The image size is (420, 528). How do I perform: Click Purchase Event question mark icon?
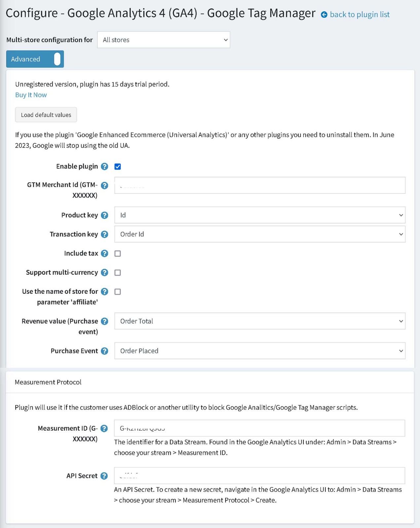pyautogui.click(x=104, y=351)
